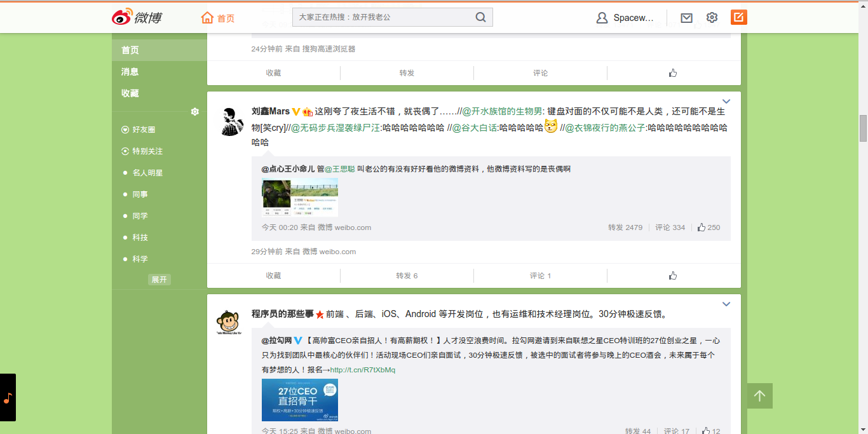The height and width of the screenshot is (434, 868).
Task: Open the 27位CEO recruitment thumbnail
Action: tap(300, 400)
